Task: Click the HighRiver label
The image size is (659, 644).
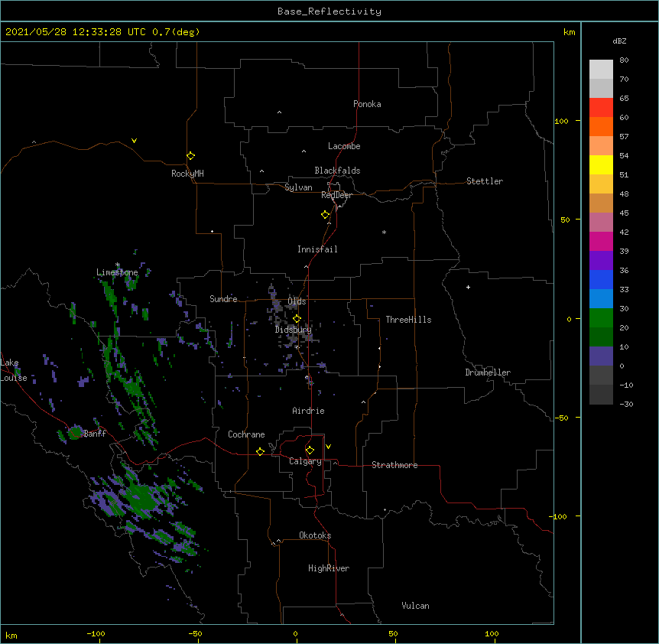Action: point(329,568)
